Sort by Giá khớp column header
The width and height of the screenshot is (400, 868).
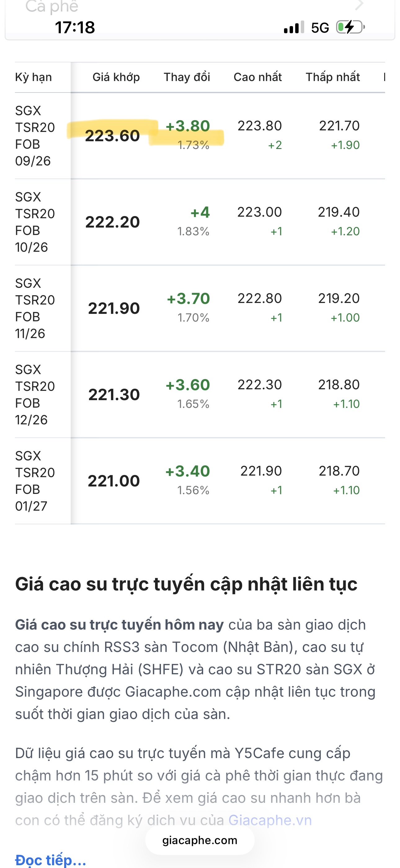click(116, 77)
